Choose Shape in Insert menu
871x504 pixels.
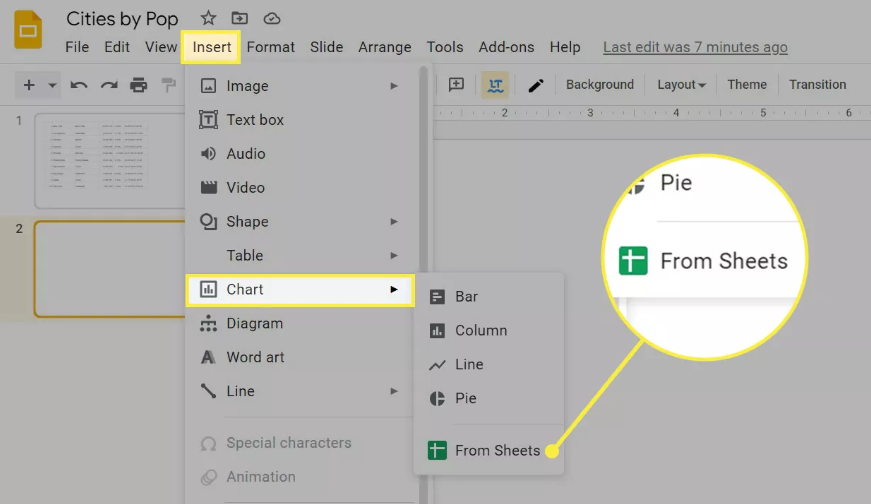(300, 222)
